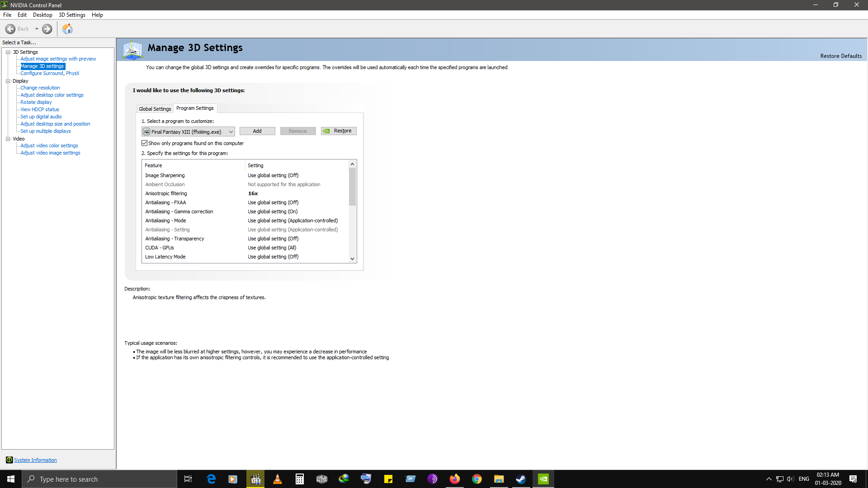Open Change resolution in the task tree
The image size is (868, 488).
point(40,88)
